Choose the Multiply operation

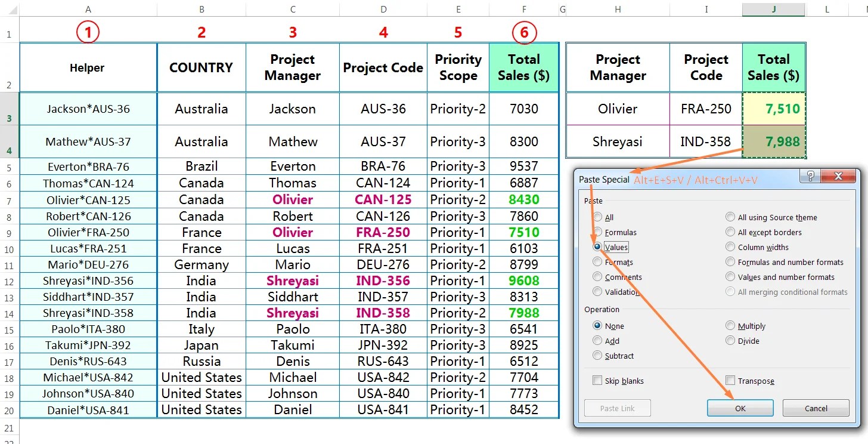click(x=730, y=325)
